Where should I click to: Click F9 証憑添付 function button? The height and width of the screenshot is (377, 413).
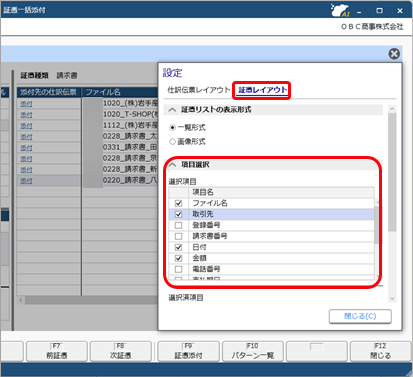point(188,351)
